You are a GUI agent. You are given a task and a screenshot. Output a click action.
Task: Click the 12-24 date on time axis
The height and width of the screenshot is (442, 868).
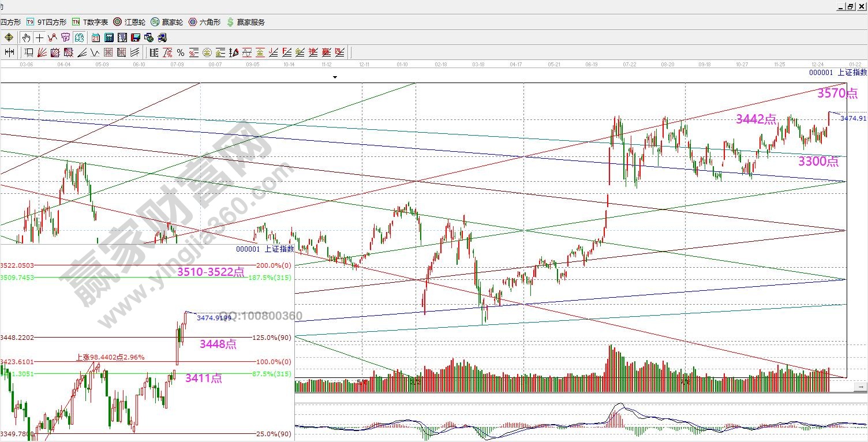(817, 65)
